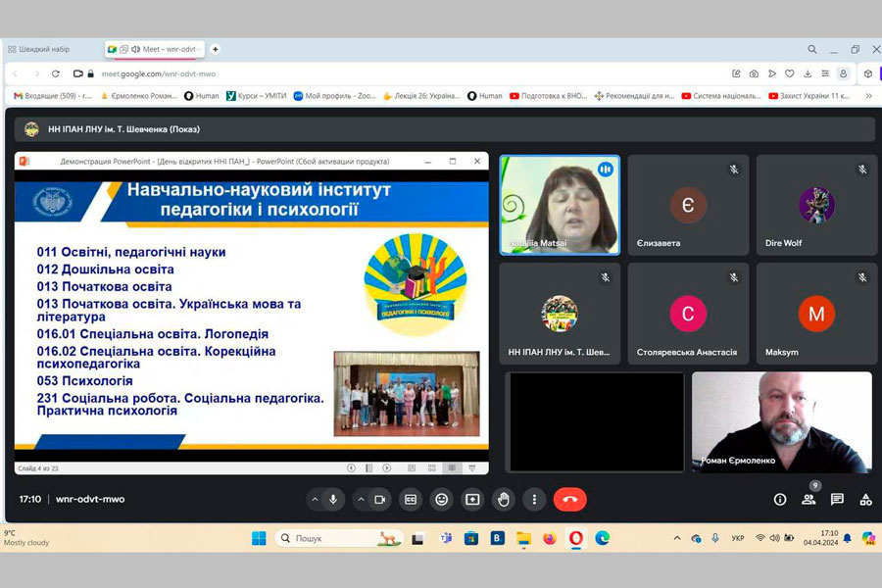Turn on captions in Meet
Image resolution: width=882 pixels, height=588 pixels.
[x=411, y=499]
